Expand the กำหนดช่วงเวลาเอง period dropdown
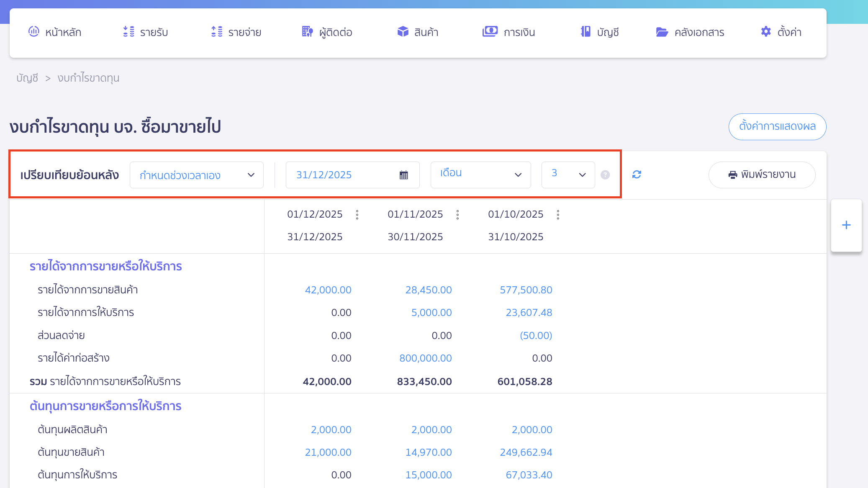This screenshot has width=868, height=488. pyautogui.click(x=196, y=175)
